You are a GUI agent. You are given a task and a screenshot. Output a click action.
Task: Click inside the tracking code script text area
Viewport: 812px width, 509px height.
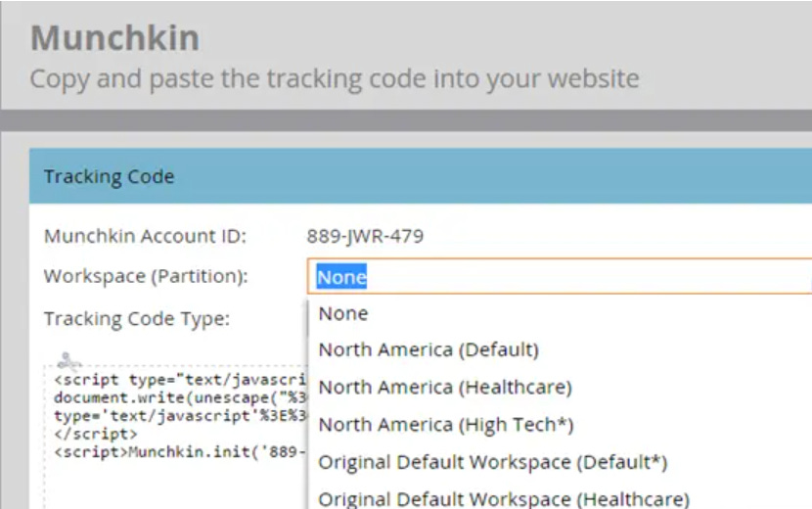pyautogui.click(x=176, y=436)
